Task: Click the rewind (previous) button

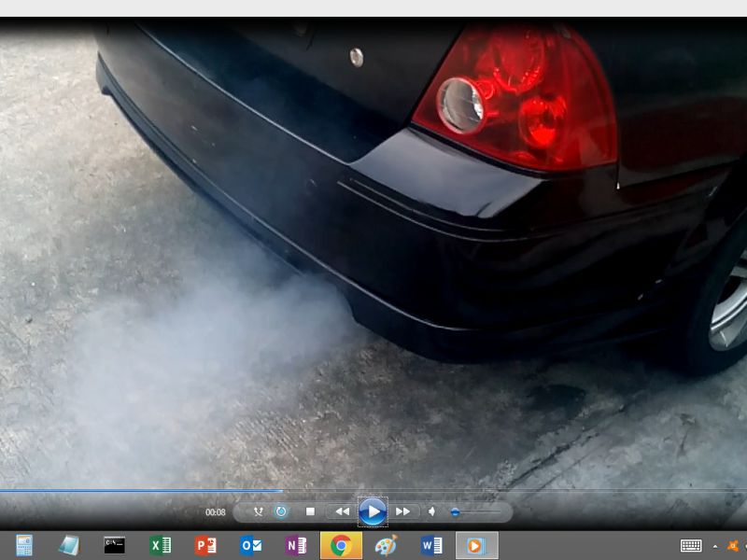Action: tap(342, 511)
